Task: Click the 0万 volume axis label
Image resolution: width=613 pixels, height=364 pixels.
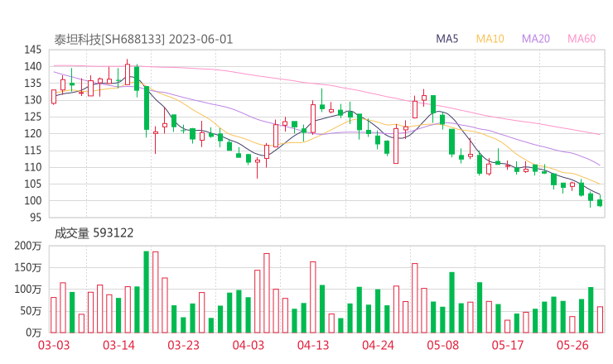Action: point(33,333)
